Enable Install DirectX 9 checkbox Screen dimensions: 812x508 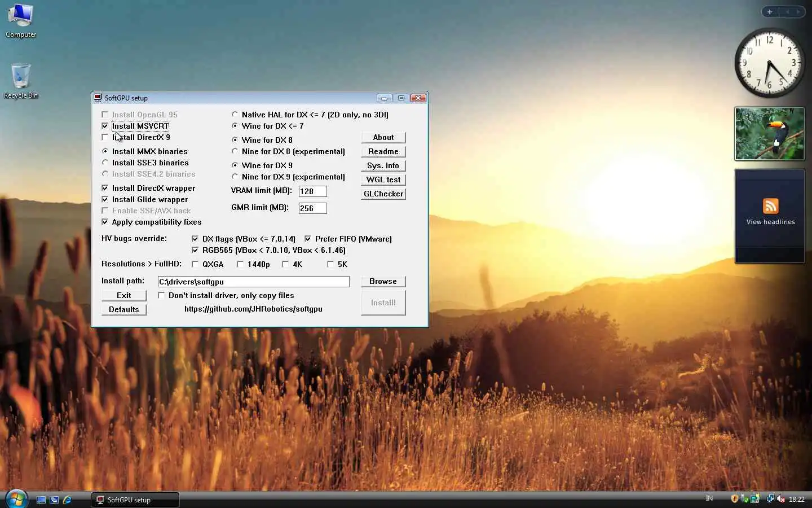pos(105,137)
